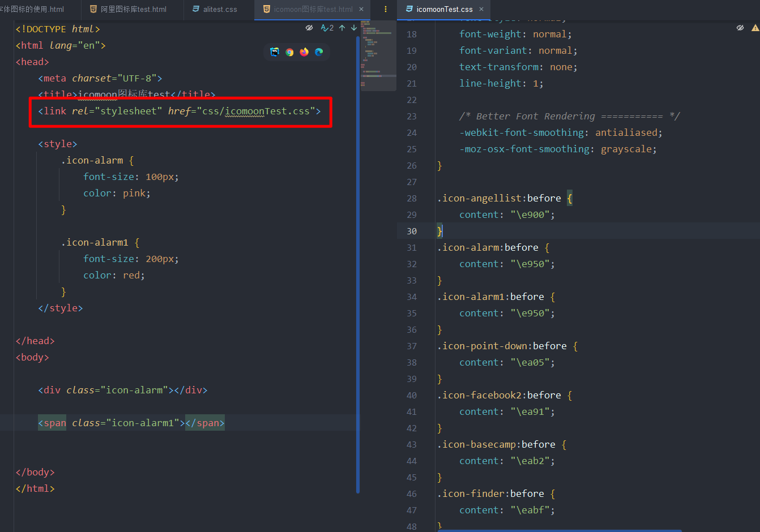Close the icomoonTest.css tab
Viewport: 760px width, 532px height.
pos(481,9)
